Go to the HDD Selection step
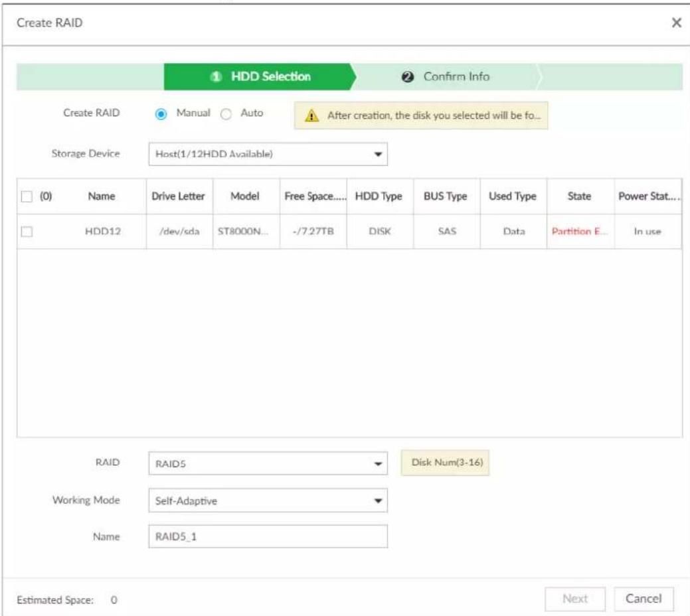Screen dimensions: 690x616 coord(260,76)
